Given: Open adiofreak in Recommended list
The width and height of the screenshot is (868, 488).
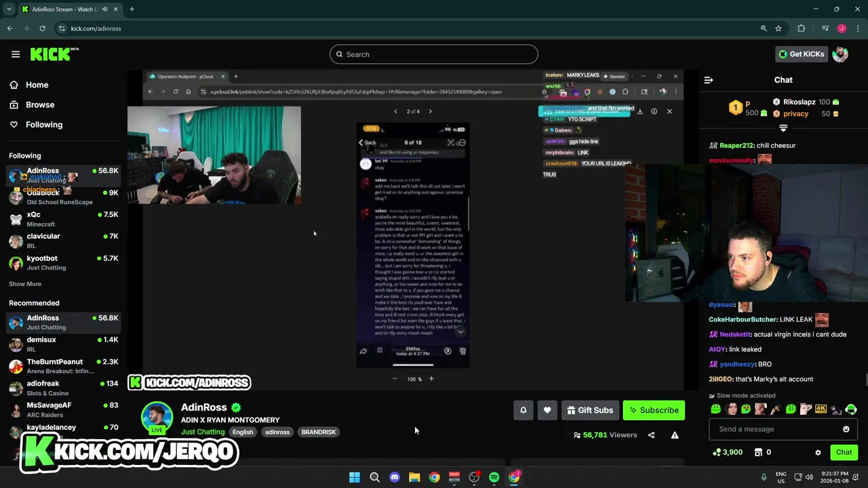Looking at the screenshot, I should (63, 388).
